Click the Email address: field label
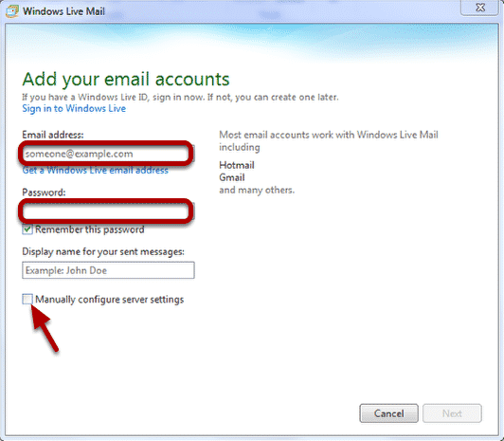The width and height of the screenshot is (504, 441). [53, 135]
